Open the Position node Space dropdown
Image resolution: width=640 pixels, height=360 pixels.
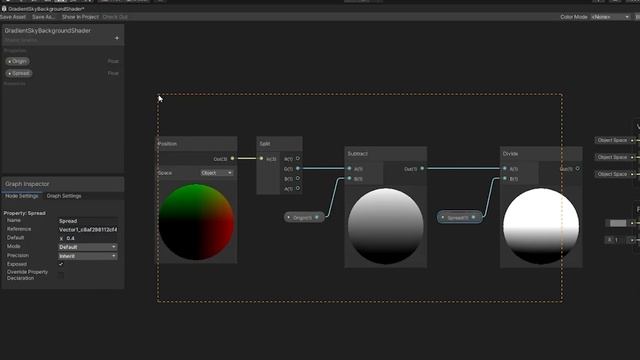click(217, 173)
